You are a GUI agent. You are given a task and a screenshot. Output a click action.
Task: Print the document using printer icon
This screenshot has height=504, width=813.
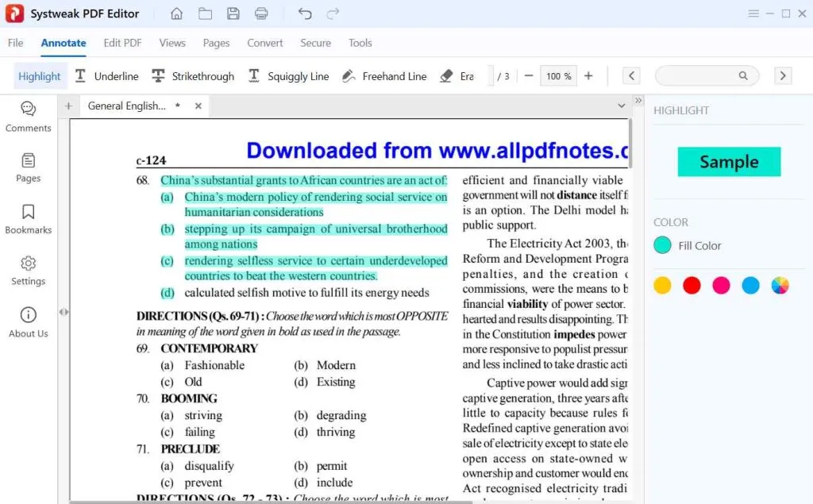(x=261, y=13)
